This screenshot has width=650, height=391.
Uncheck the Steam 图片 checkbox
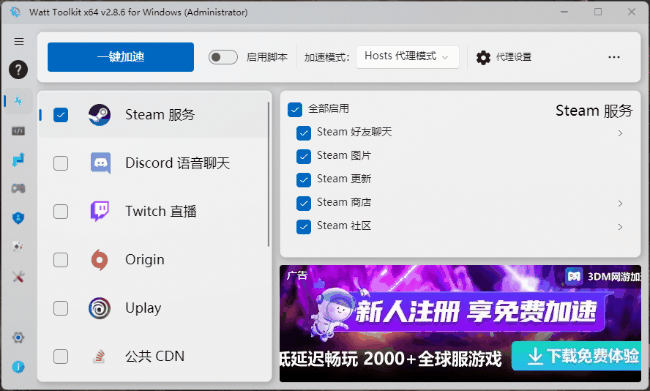click(x=304, y=156)
